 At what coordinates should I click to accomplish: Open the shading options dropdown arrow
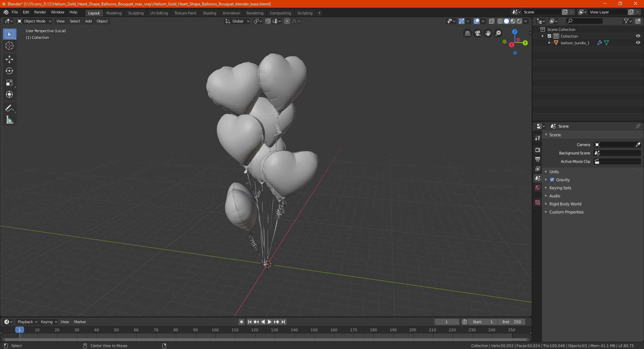(526, 21)
